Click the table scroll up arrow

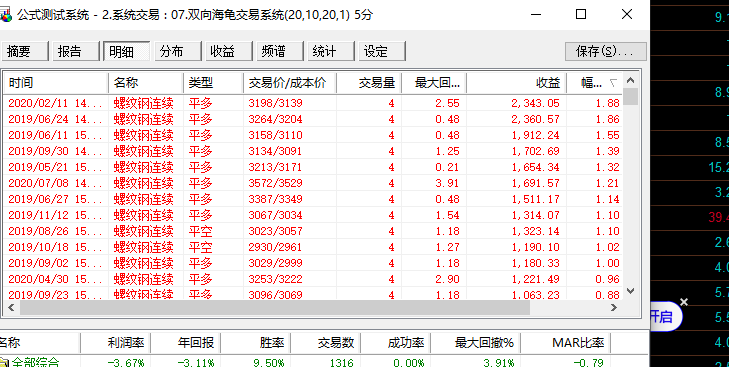coord(630,80)
